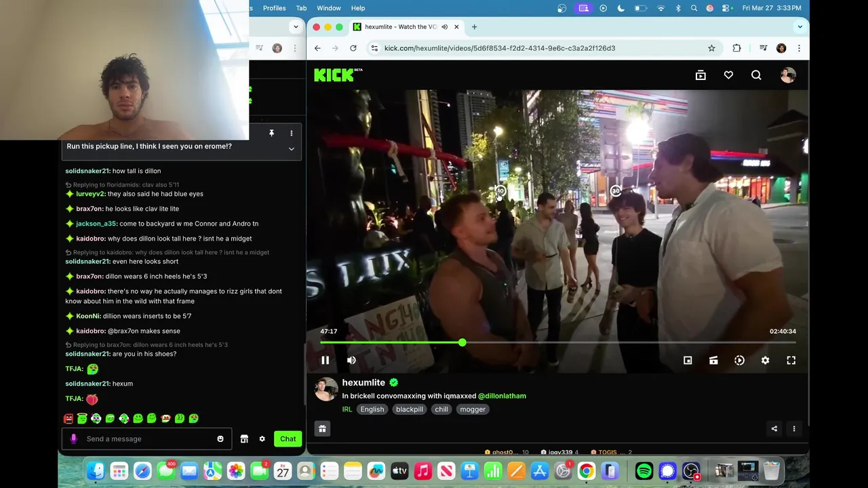This screenshot has height=488, width=868.
Task: Mute tab via audio icon on hexumlite tab
Action: (444, 27)
